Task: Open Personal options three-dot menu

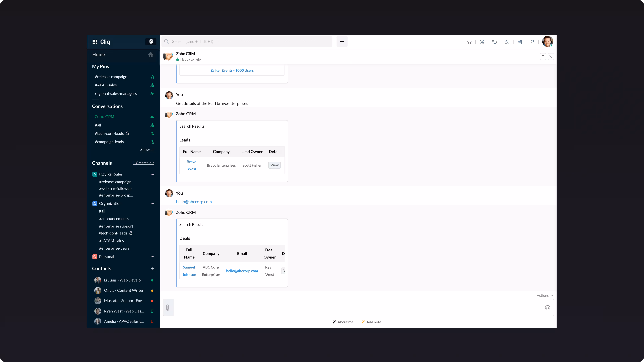Action: [x=152, y=257]
